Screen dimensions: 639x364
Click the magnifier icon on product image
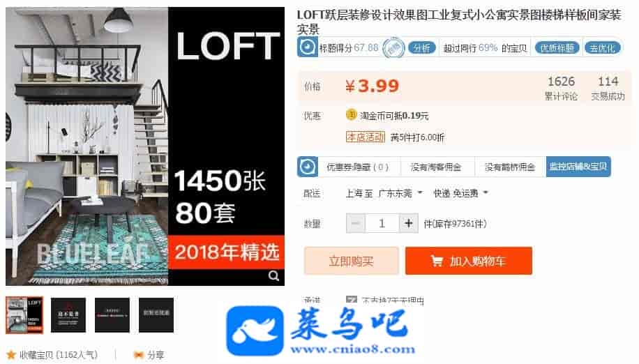273,275
